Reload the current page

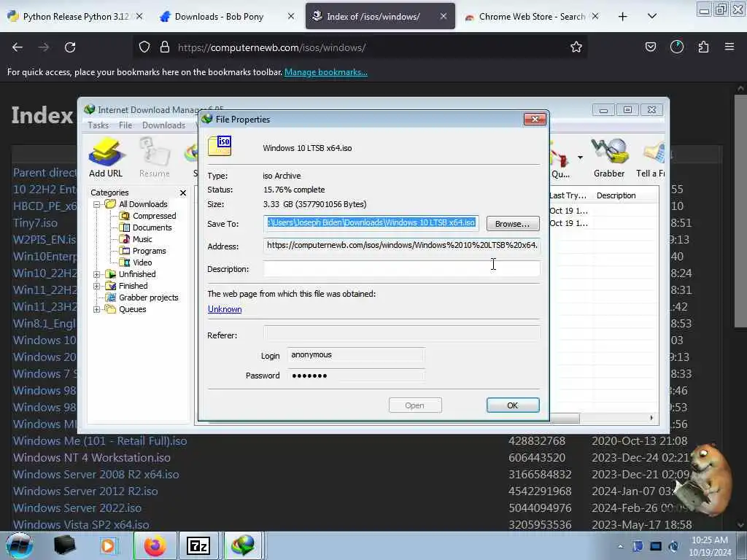point(70,47)
